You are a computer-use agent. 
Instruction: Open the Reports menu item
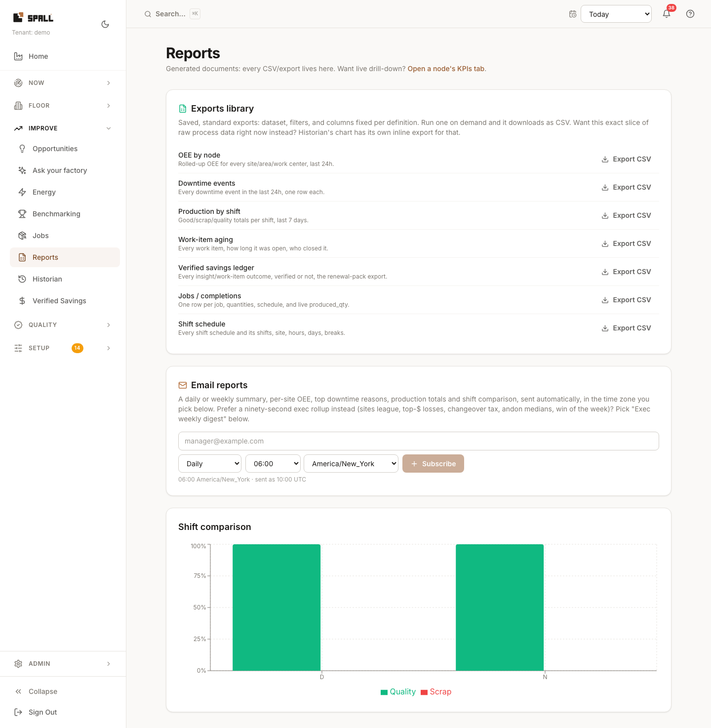pyautogui.click(x=65, y=257)
